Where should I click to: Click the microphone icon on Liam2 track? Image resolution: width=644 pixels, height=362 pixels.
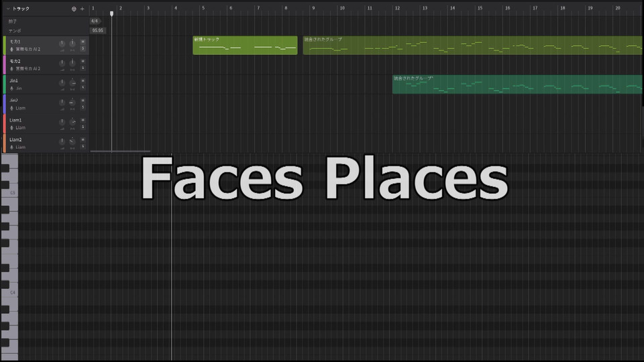point(11,147)
